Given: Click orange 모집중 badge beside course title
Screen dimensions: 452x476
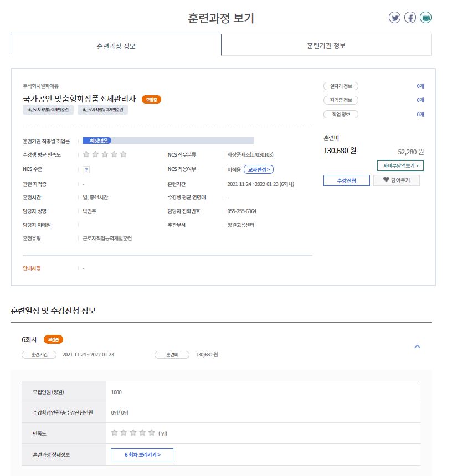Looking at the screenshot, I should 151,100.
